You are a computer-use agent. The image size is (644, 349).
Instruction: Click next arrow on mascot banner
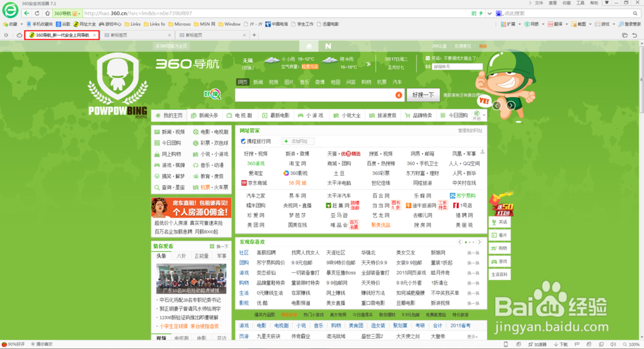[x=511, y=106]
